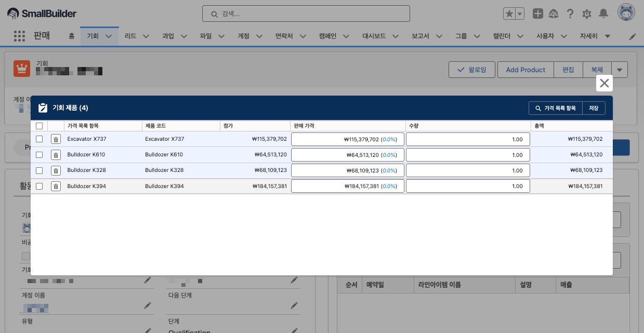Screen dimensions: 644x333
Task: Click the help question mark icon
Action: click(570, 14)
